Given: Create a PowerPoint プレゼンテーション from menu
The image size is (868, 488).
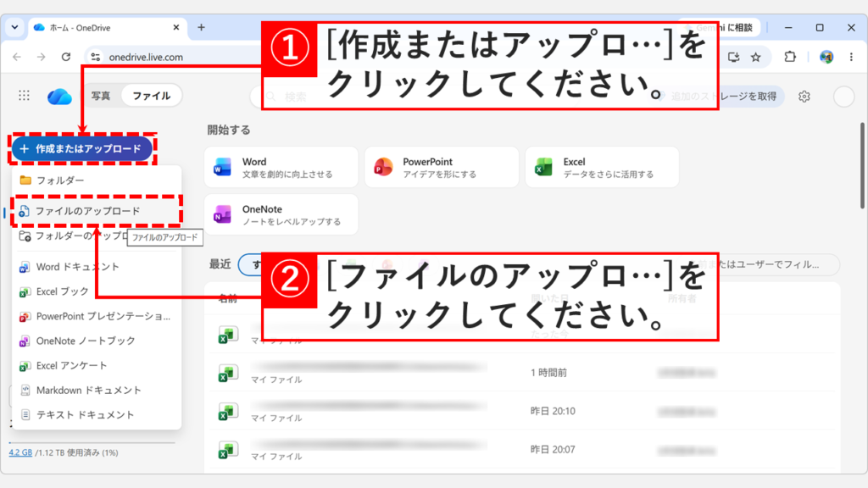Looking at the screenshot, I should coord(97,316).
